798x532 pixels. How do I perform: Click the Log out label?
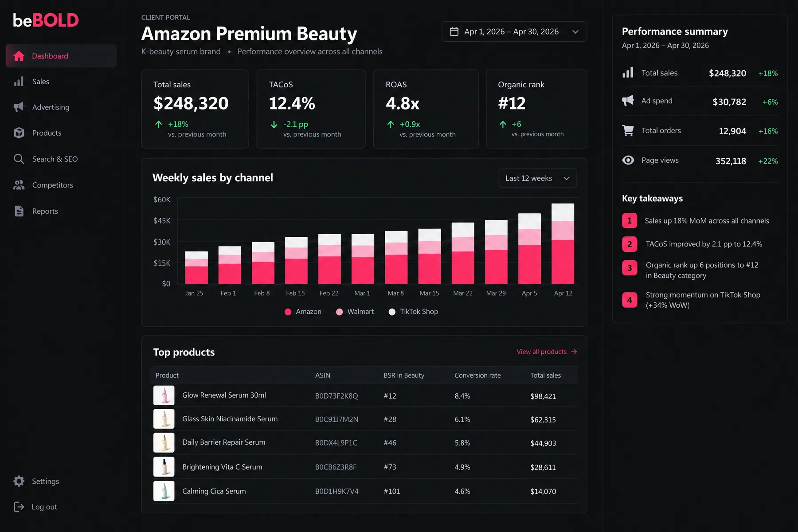point(44,507)
